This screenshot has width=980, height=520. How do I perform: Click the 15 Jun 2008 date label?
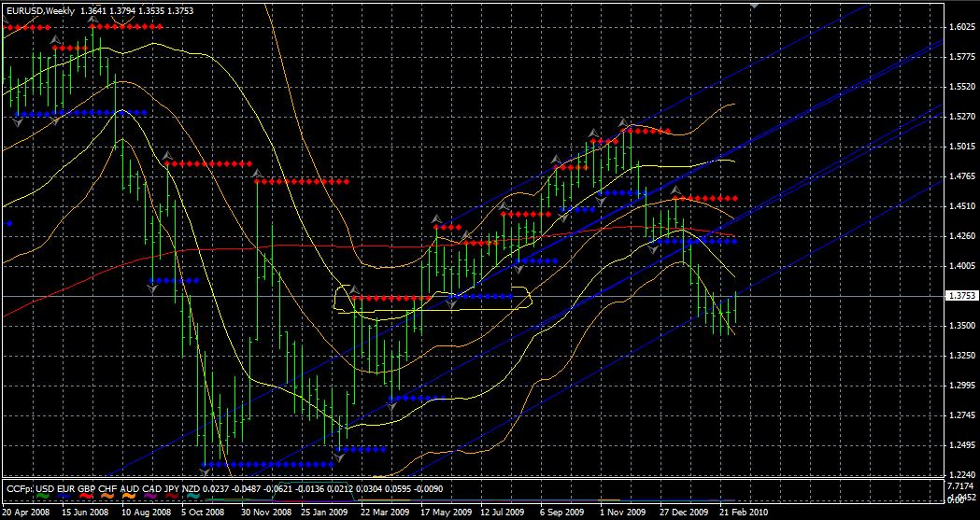coord(85,512)
